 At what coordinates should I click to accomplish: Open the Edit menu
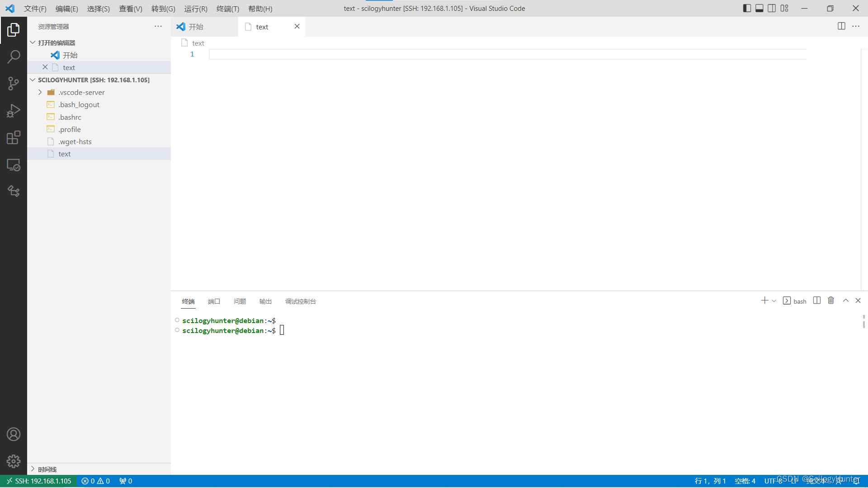tap(66, 9)
